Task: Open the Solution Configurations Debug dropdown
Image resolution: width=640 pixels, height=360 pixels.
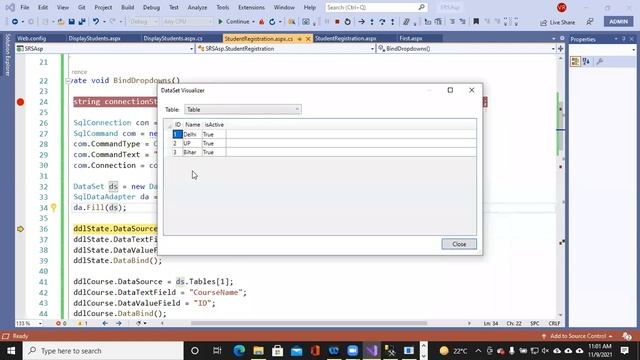Action: pos(142,22)
